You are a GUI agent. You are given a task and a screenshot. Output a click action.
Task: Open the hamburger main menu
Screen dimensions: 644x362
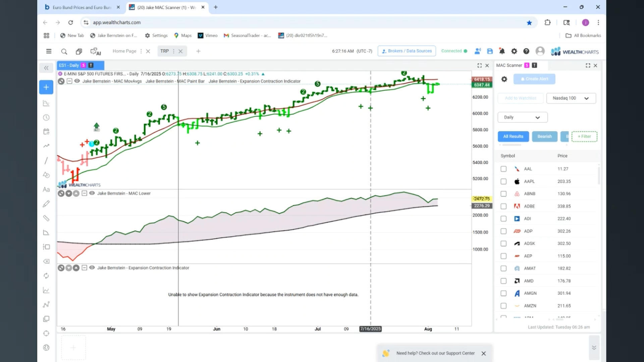click(49, 51)
